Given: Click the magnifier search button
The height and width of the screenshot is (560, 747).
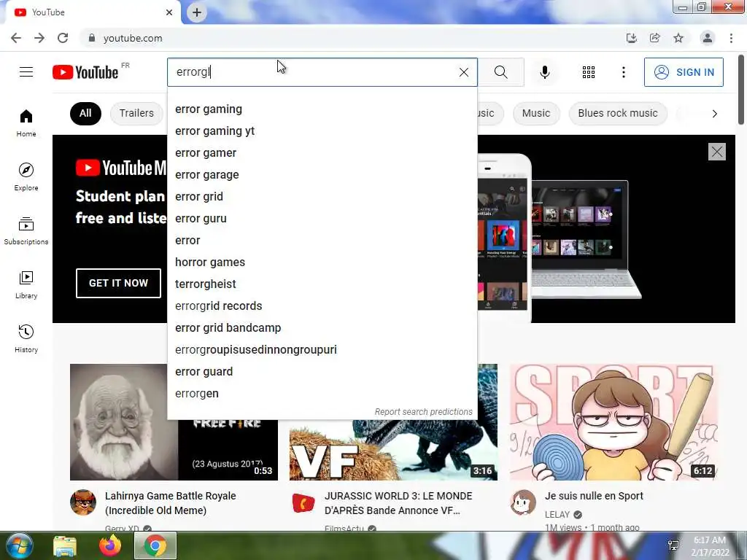Looking at the screenshot, I should pyautogui.click(x=500, y=72).
